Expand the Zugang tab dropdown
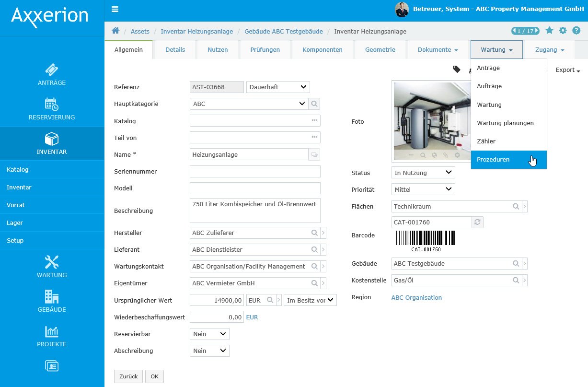Screen dimensions: 588x387 [x=550, y=49]
